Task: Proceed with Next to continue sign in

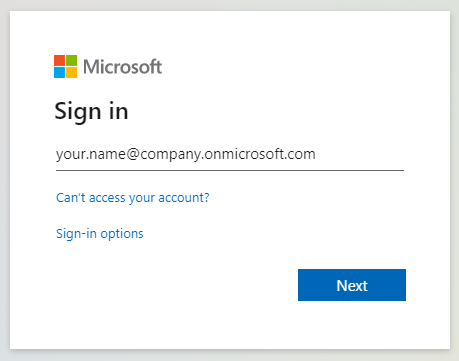Action: (x=352, y=285)
